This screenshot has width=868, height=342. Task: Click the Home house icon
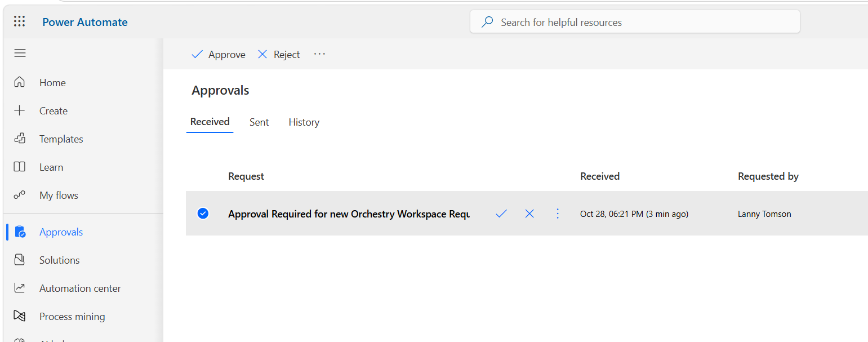(x=20, y=82)
